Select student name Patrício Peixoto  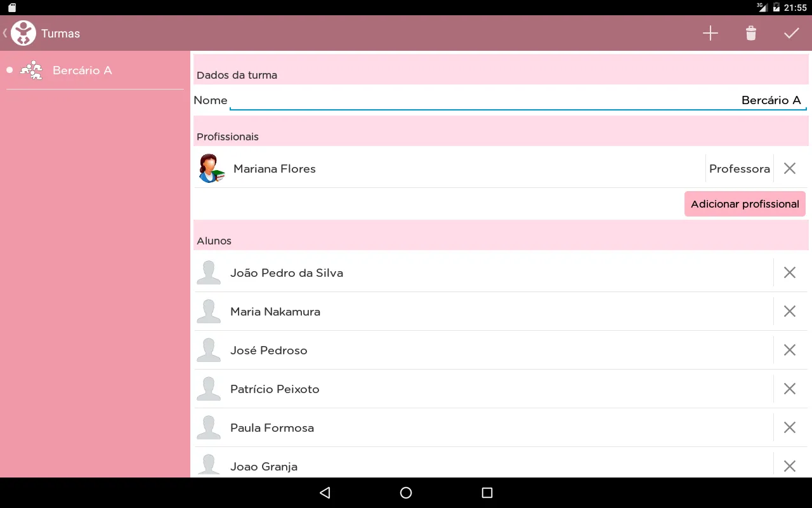pos(275,389)
